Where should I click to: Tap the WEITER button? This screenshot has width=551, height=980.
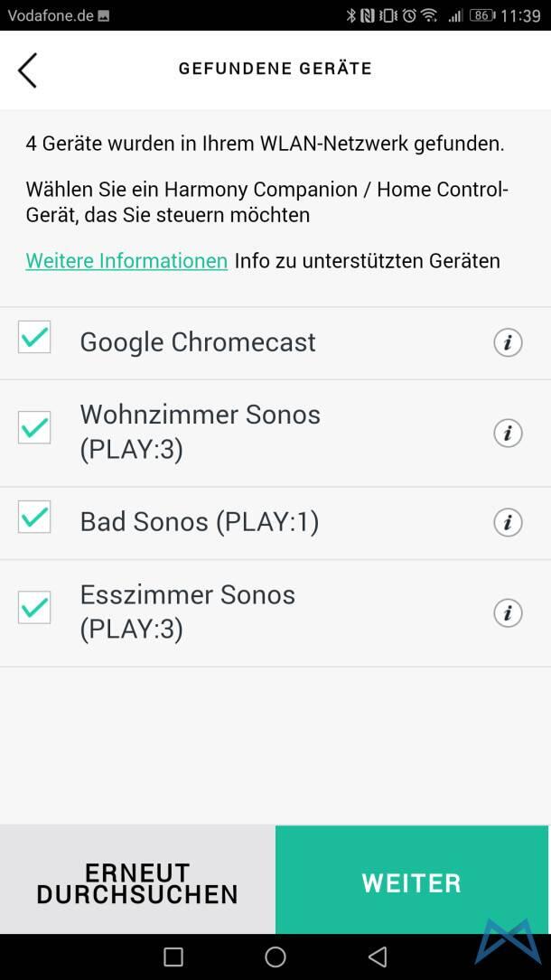(412, 882)
